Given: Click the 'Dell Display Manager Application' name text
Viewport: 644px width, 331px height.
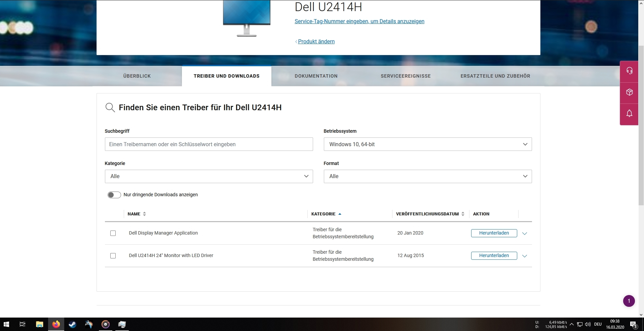Looking at the screenshot, I should point(163,233).
